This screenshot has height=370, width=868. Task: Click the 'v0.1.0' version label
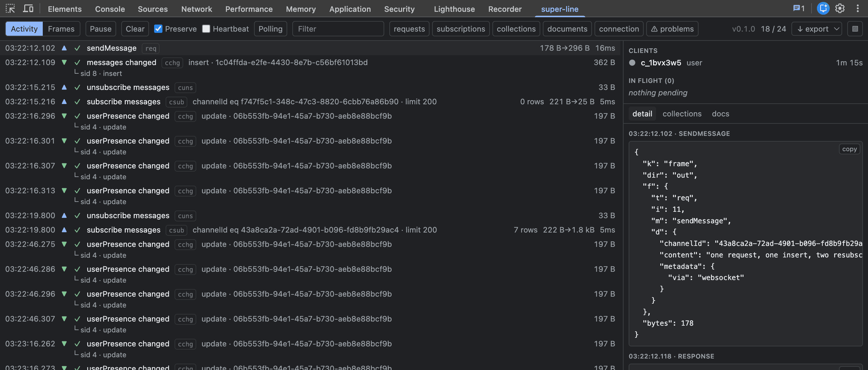[x=743, y=29]
